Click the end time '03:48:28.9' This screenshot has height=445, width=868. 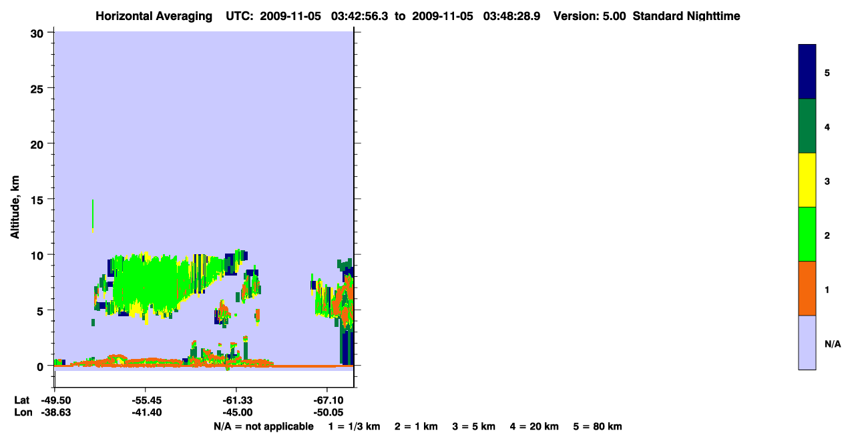(513, 16)
